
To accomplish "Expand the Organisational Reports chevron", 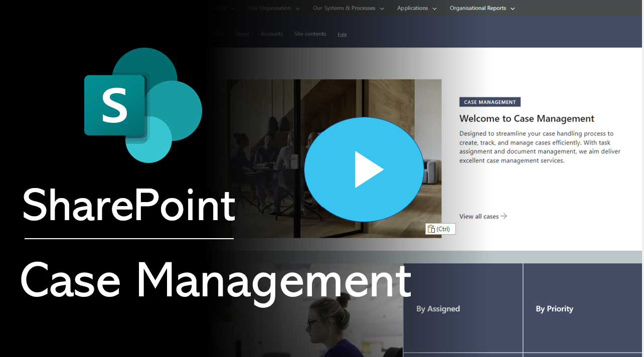I will pos(512,8).
